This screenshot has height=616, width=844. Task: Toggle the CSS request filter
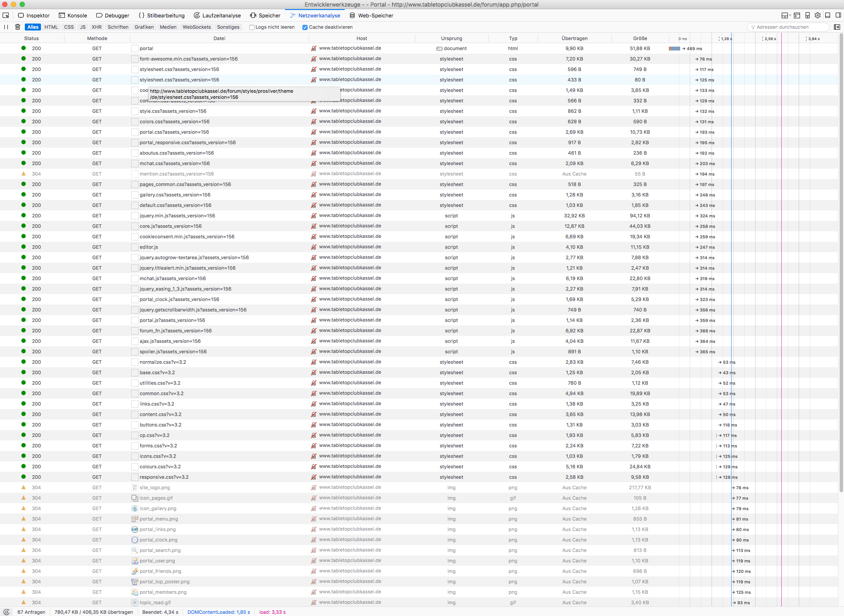click(x=69, y=27)
